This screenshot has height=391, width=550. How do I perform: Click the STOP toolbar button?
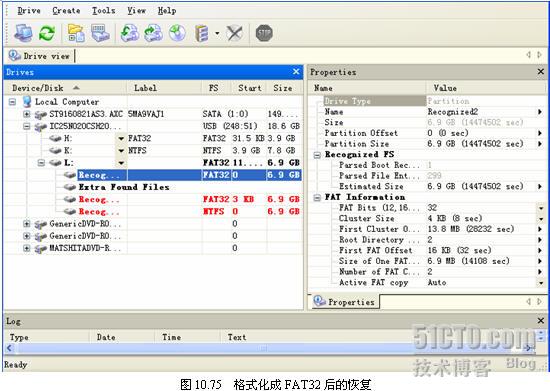pyautogui.click(x=264, y=33)
